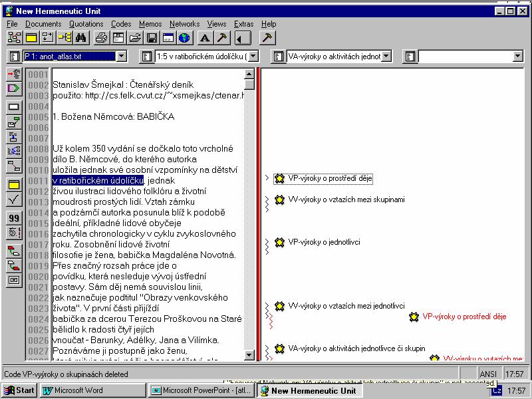Click the boxes-with-arrows icon in top toolbar
The image size is (532, 399).
coord(48,38)
